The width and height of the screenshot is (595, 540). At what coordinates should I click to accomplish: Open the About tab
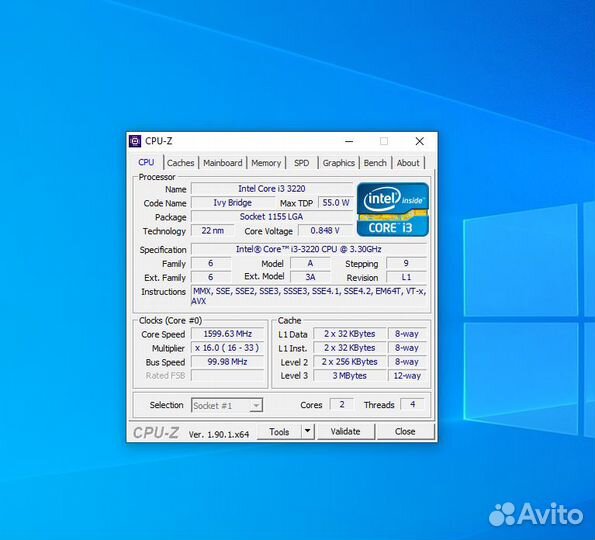[x=408, y=163]
